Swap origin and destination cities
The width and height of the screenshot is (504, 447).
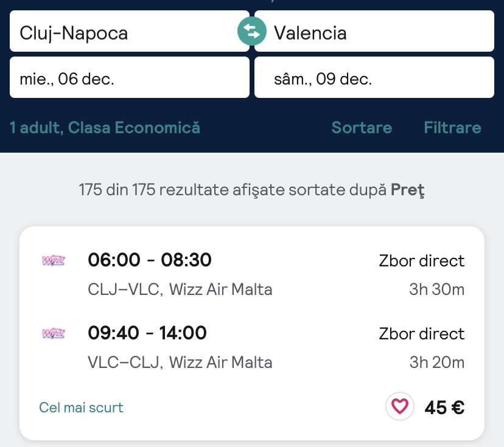pos(251,31)
